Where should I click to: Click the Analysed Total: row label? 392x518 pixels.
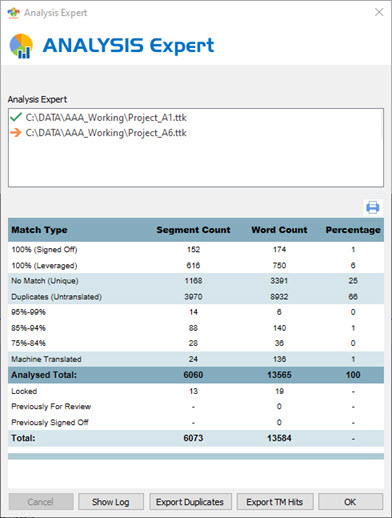44,375
